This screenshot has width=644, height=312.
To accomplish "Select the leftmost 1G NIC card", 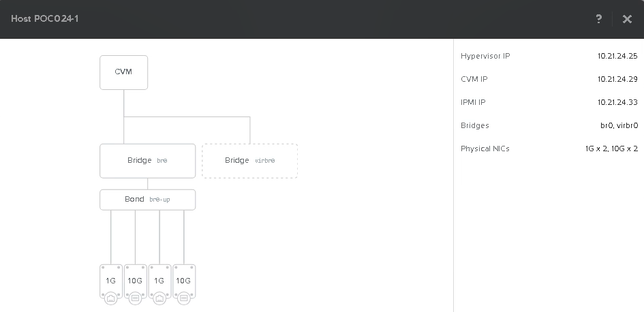I will (111, 280).
